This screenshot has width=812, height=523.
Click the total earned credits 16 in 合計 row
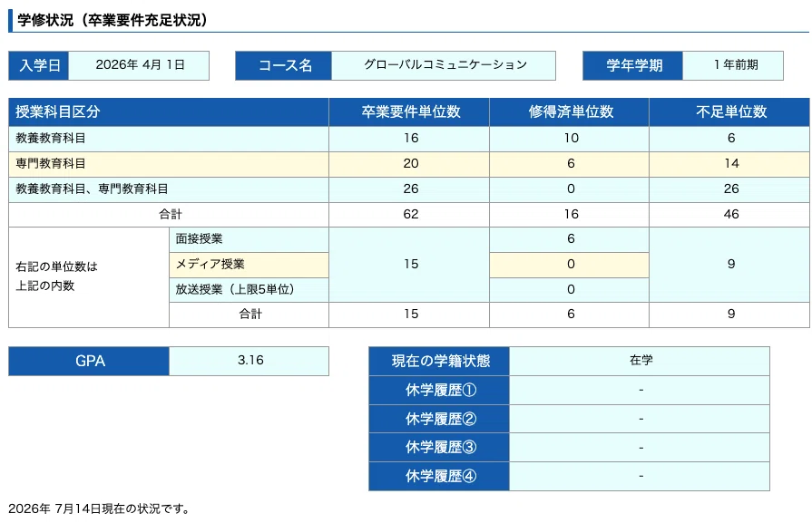tap(569, 215)
